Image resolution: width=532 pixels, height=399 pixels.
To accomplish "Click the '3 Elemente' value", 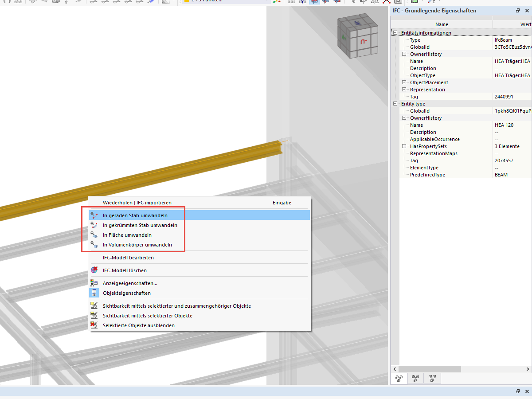I will click(507, 146).
